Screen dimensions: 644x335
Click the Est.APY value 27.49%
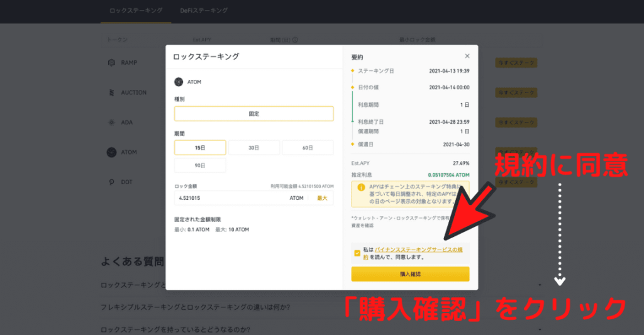[461, 163]
